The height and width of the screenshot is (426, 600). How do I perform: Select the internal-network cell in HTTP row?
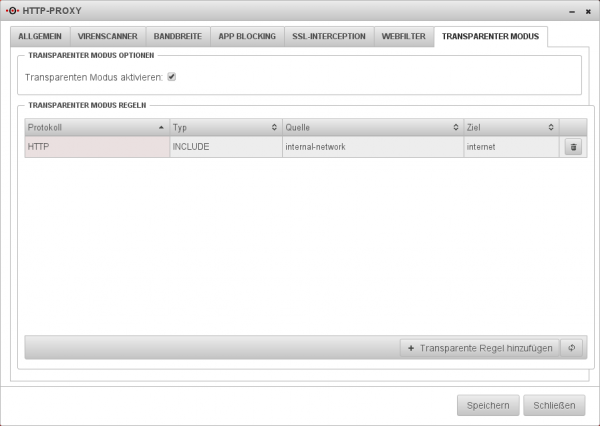pyautogui.click(x=370, y=147)
